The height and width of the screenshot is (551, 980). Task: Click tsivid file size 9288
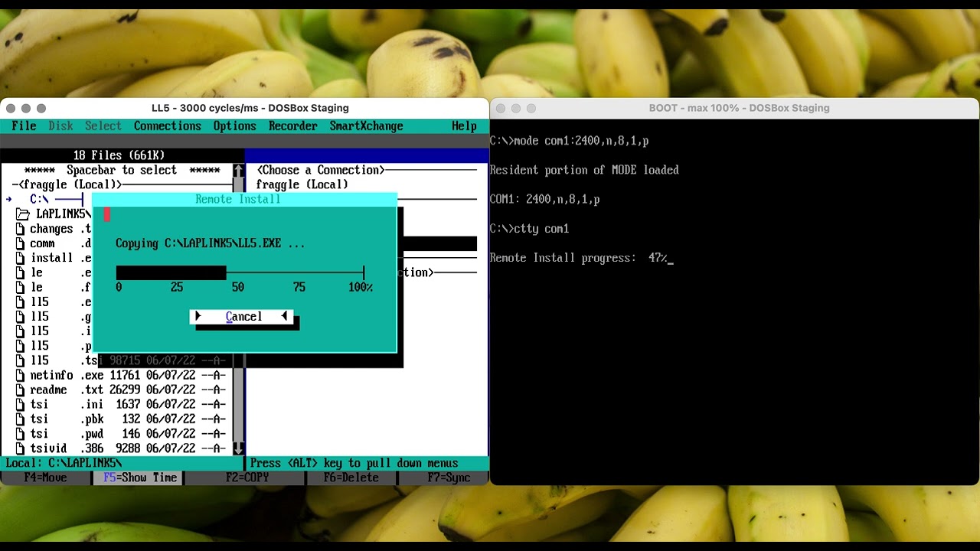(128, 448)
